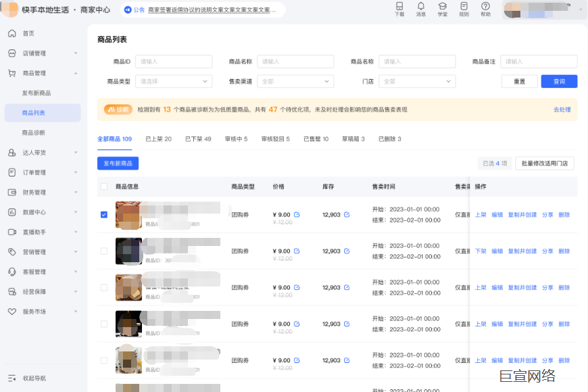This screenshot has width=588, height=392.
Task: Check the third product row checkbox
Action: pyautogui.click(x=104, y=287)
